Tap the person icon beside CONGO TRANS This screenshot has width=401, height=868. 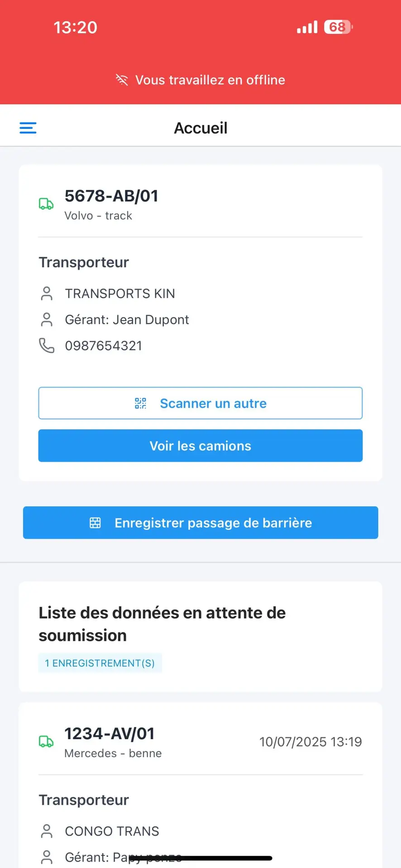pos(47,831)
